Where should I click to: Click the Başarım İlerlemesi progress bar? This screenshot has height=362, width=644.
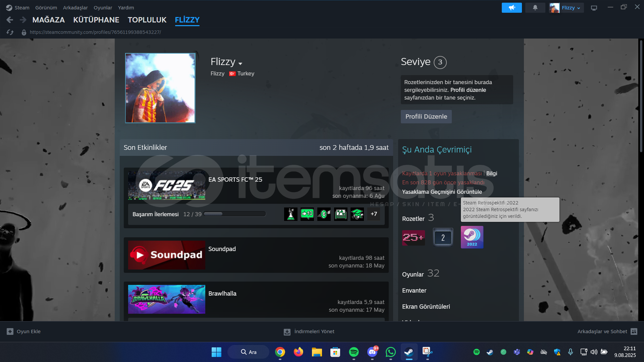tap(235, 214)
